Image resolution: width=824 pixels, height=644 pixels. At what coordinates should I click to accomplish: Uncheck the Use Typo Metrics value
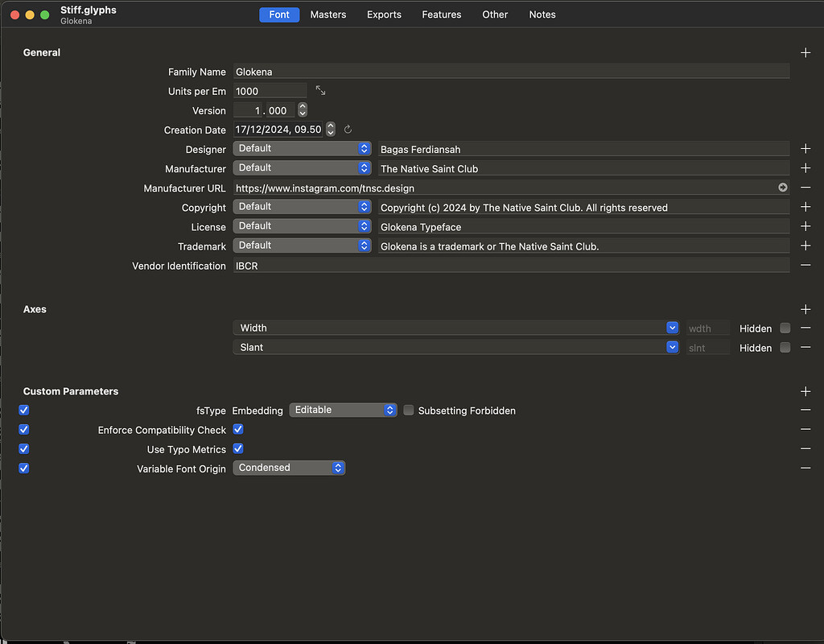[x=238, y=449]
